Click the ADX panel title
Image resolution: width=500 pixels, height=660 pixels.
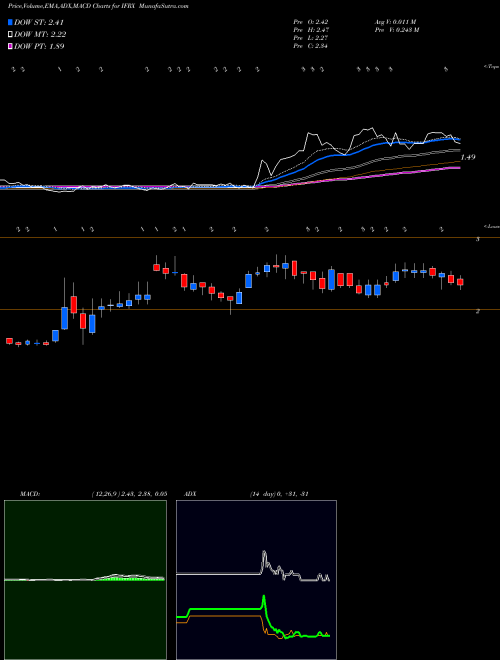pyautogui.click(x=190, y=494)
